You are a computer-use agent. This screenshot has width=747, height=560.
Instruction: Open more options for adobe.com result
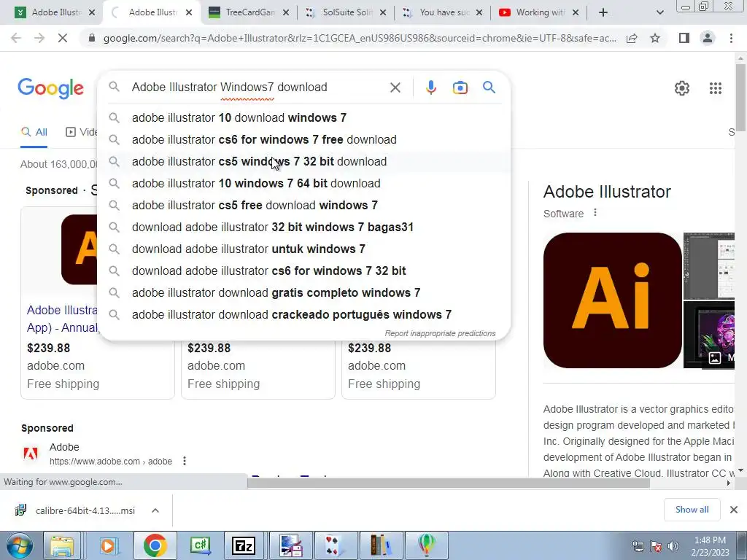click(x=185, y=461)
